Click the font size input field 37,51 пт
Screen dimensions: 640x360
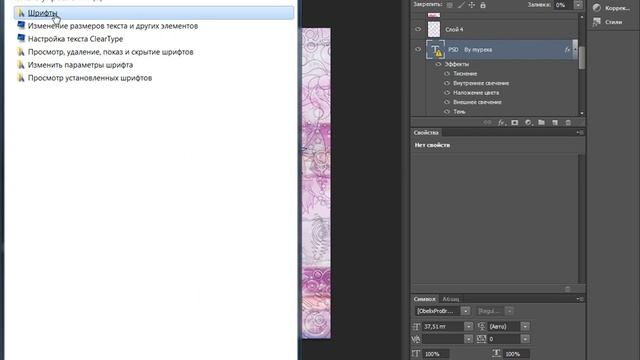(x=443, y=327)
